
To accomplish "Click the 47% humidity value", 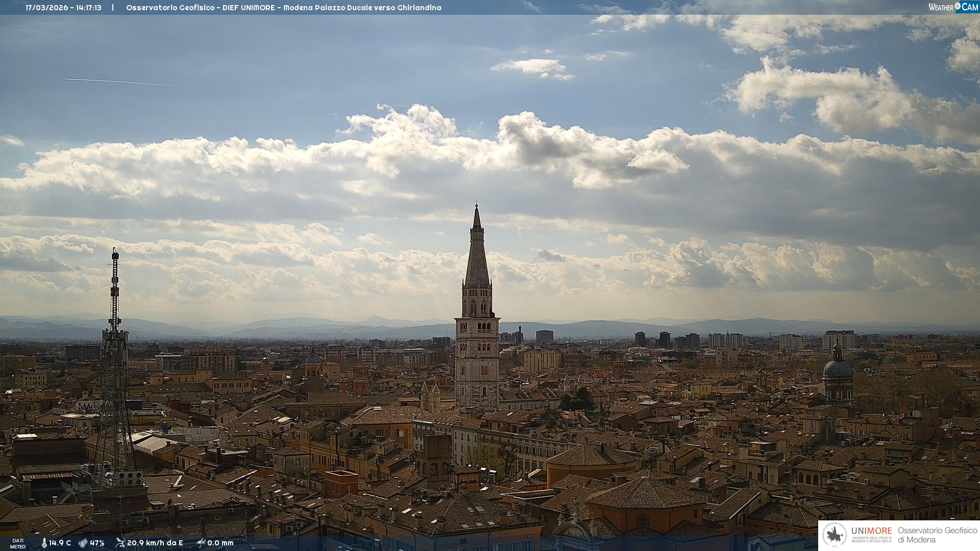I will pyautogui.click(x=97, y=543).
